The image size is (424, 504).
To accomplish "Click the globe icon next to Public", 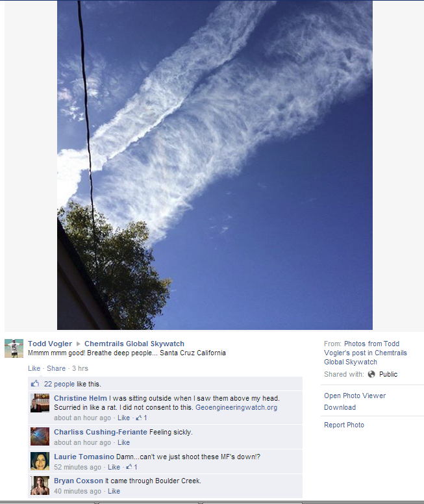I will pos(371,374).
